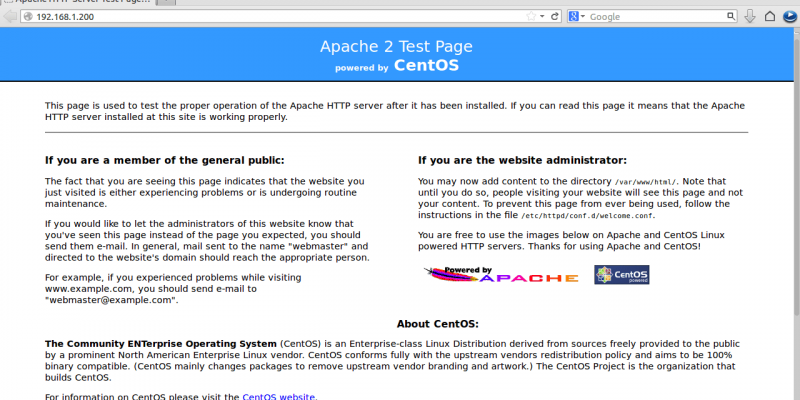The image size is (800, 400).
Task: Click the 'general public' section heading
Action: pyautogui.click(x=165, y=160)
